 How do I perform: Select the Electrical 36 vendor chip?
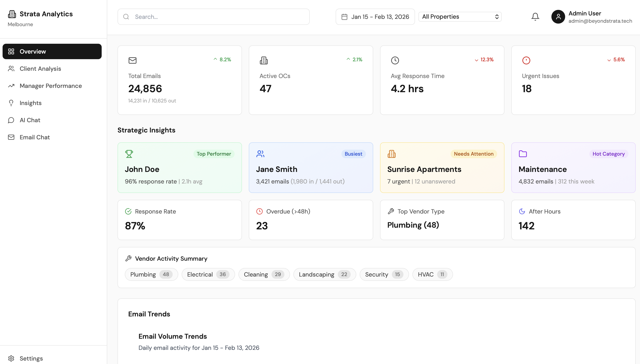[208, 274]
